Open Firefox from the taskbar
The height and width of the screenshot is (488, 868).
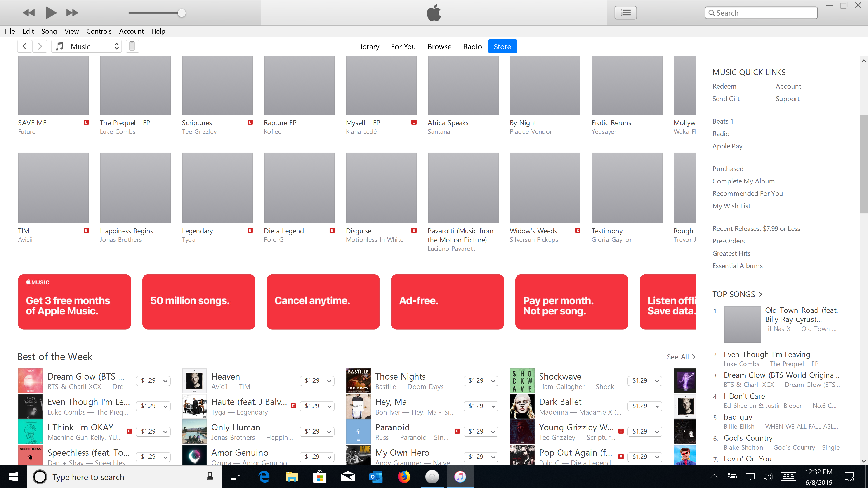(404, 477)
